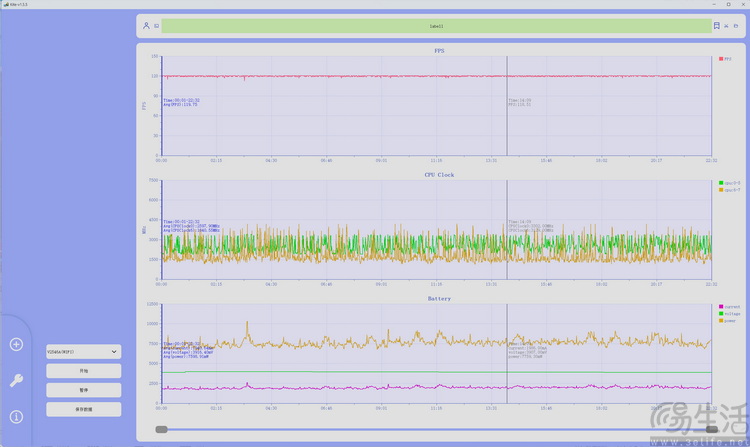Click the 保存数据 (Save data) button

(x=83, y=409)
